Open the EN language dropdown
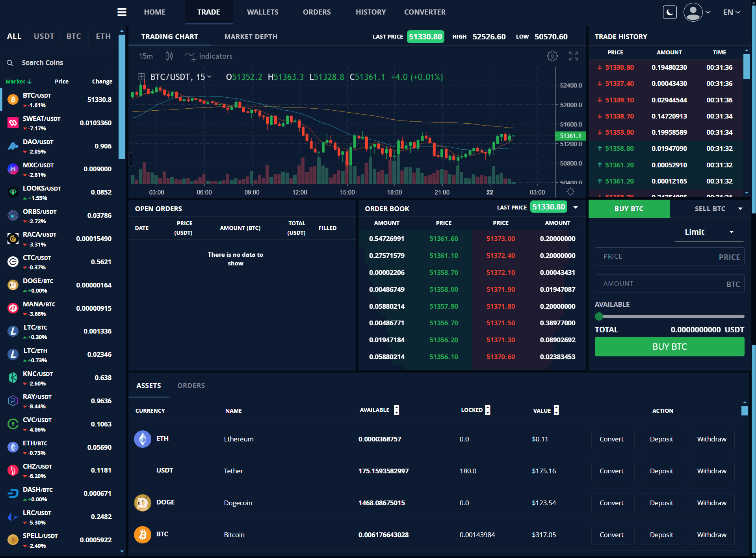 pyautogui.click(x=731, y=12)
